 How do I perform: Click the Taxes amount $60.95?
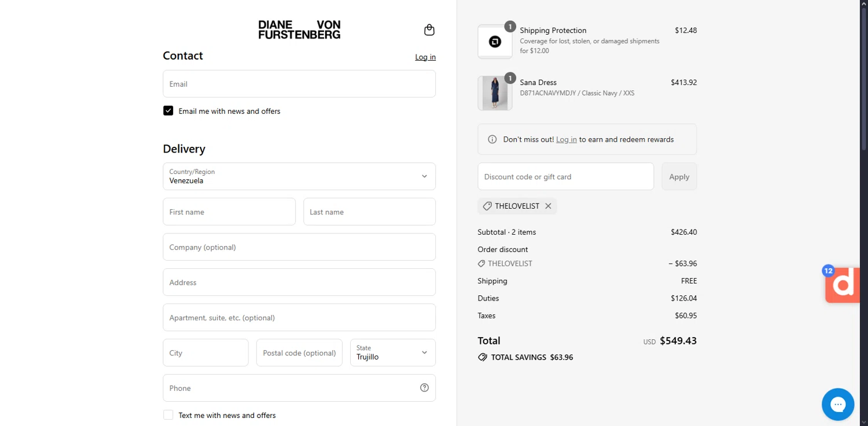pyautogui.click(x=686, y=316)
